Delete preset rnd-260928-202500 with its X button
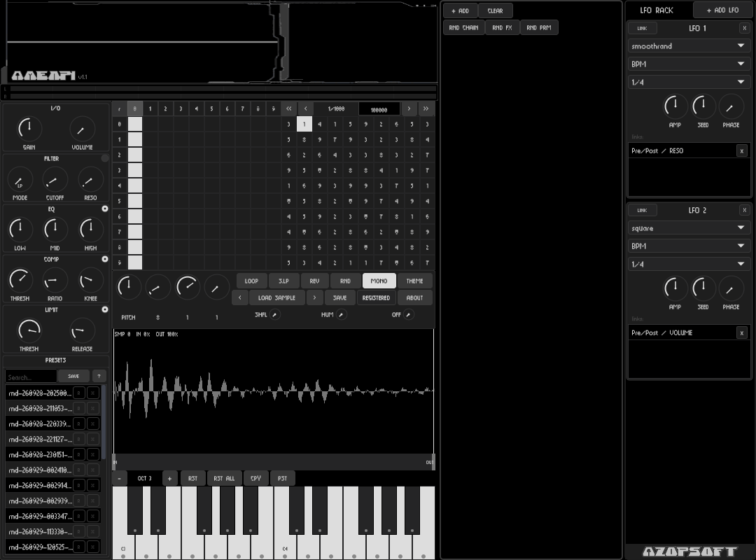 (93, 393)
